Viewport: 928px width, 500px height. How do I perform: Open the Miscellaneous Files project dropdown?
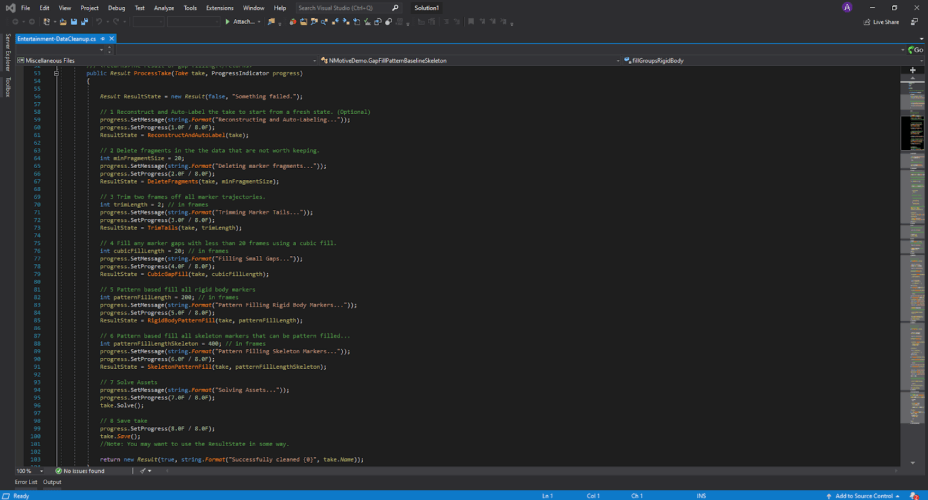(x=314, y=60)
